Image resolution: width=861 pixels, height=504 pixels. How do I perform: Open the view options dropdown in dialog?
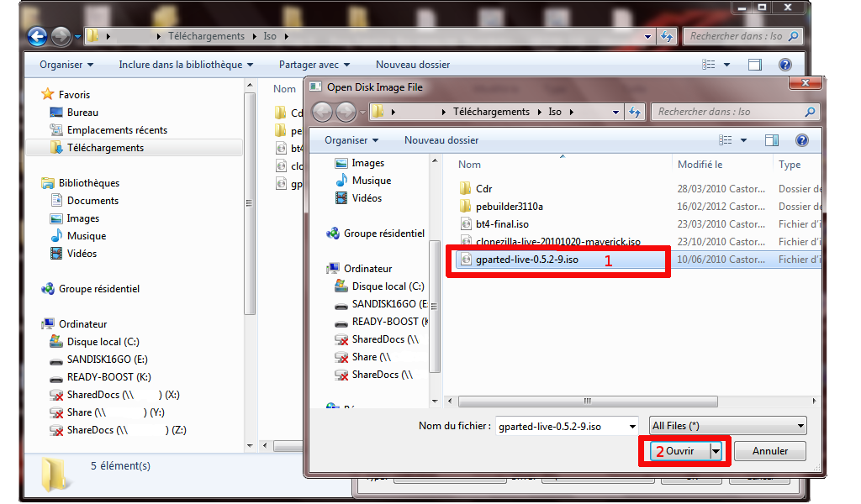coord(744,140)
